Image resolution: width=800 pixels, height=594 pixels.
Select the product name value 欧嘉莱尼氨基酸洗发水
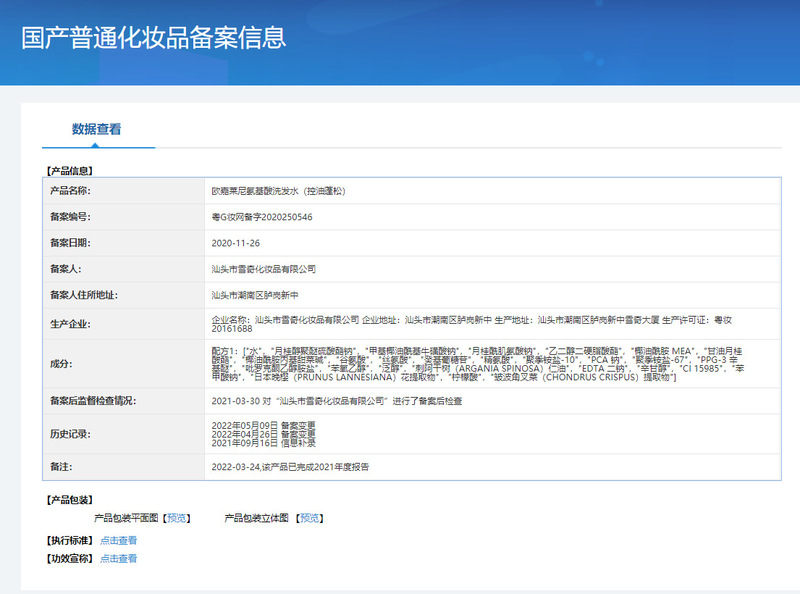(x=278, y=190)
